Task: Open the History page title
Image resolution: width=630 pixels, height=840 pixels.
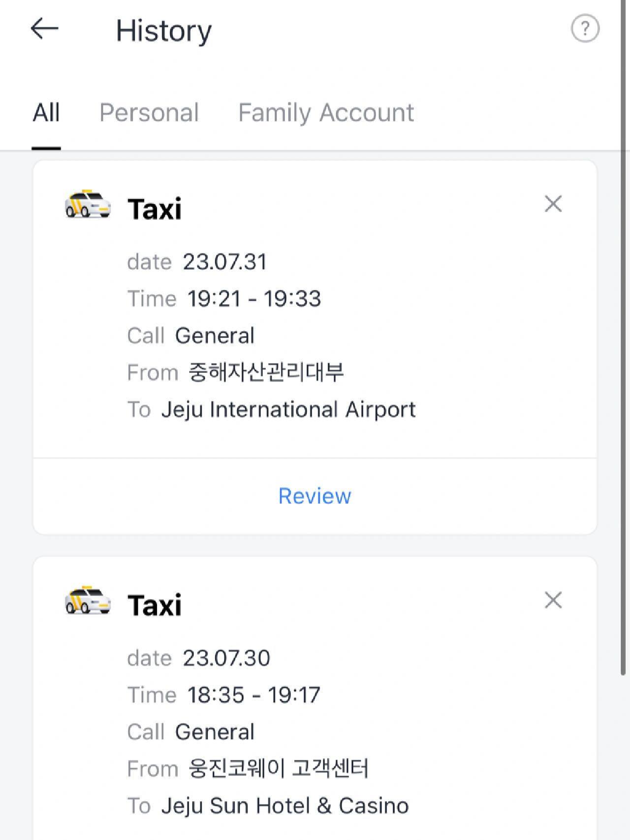Action: (164, 31)
